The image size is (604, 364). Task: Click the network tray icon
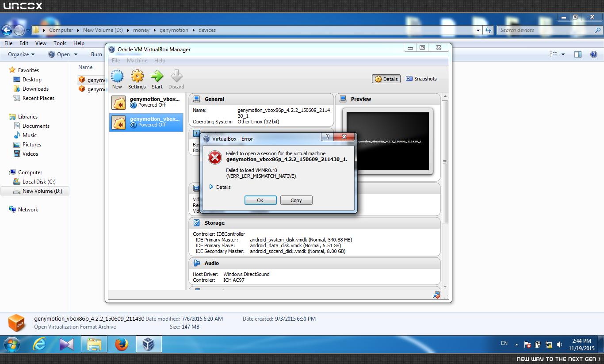[x=549, y=345]
